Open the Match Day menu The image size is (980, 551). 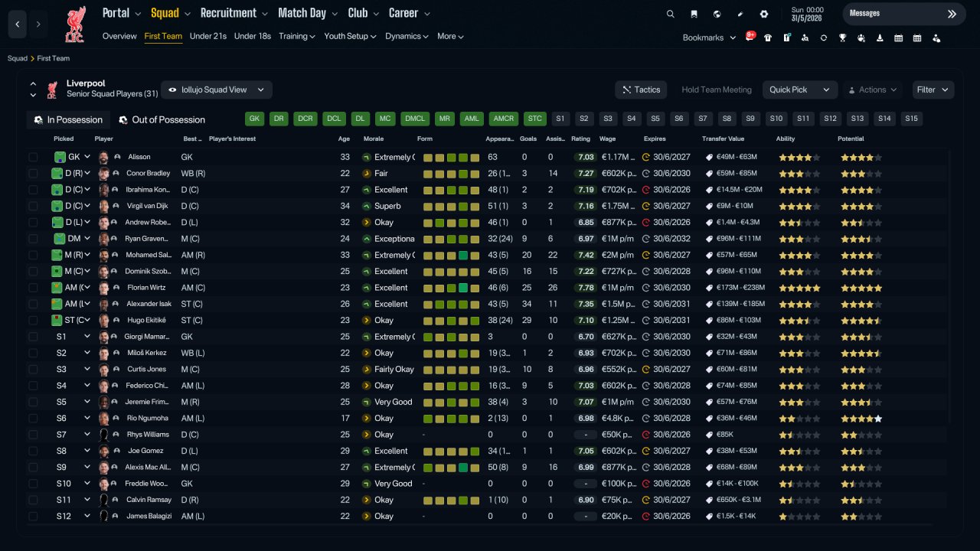(307, 13)
